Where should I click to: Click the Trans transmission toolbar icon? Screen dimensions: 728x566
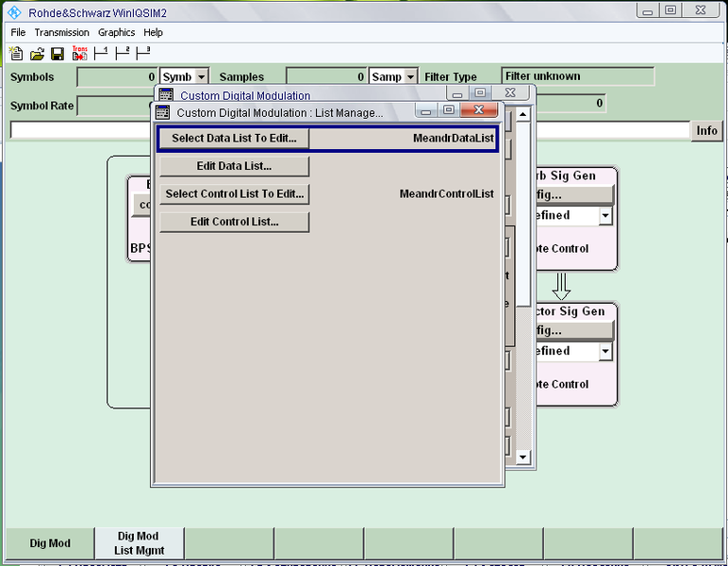79,54
